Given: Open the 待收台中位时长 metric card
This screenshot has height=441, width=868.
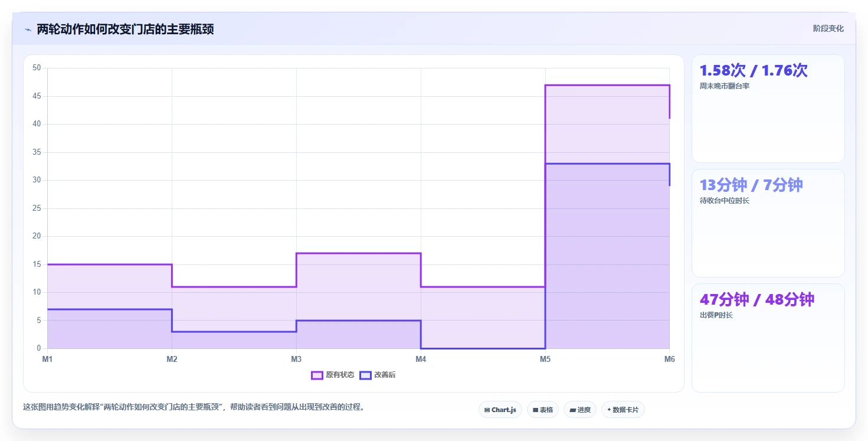Looking at the screenshot, I should 768,223.
